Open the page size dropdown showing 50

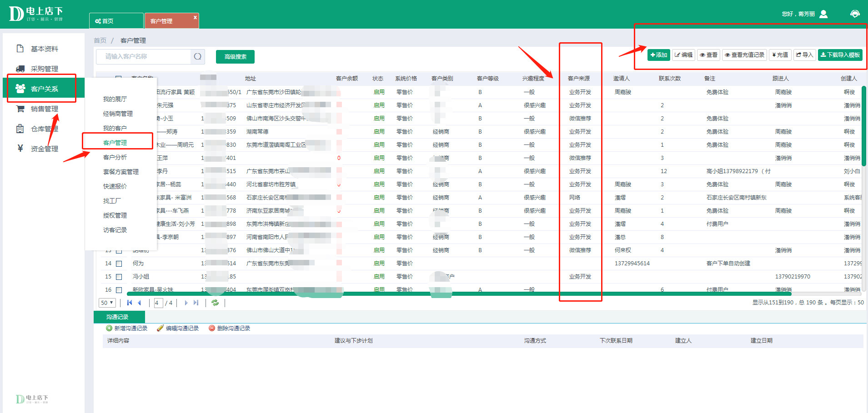pos(107,303)
